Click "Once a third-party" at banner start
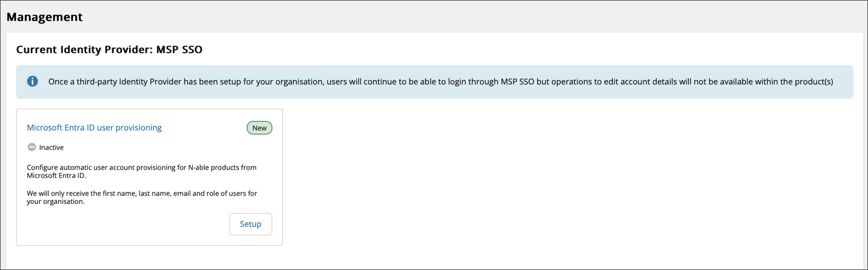This screenshot has width=868, height=270. [83, 82]
